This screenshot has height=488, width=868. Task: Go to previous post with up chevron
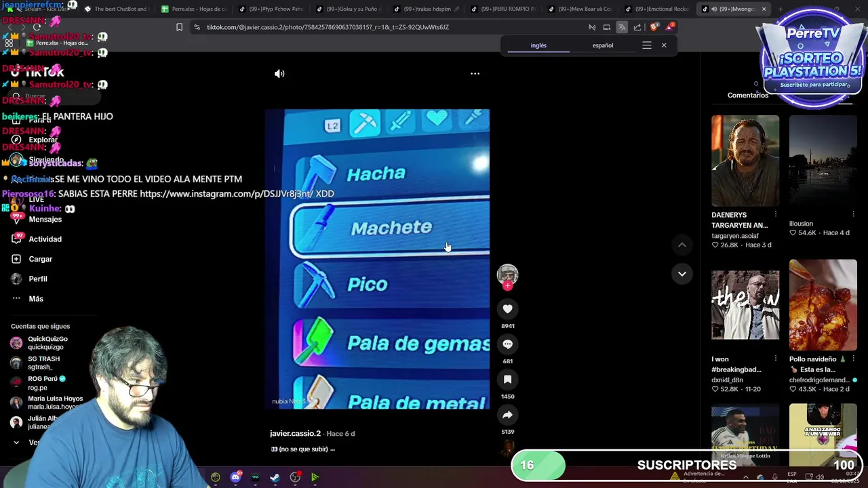click(x=682, y=245)
